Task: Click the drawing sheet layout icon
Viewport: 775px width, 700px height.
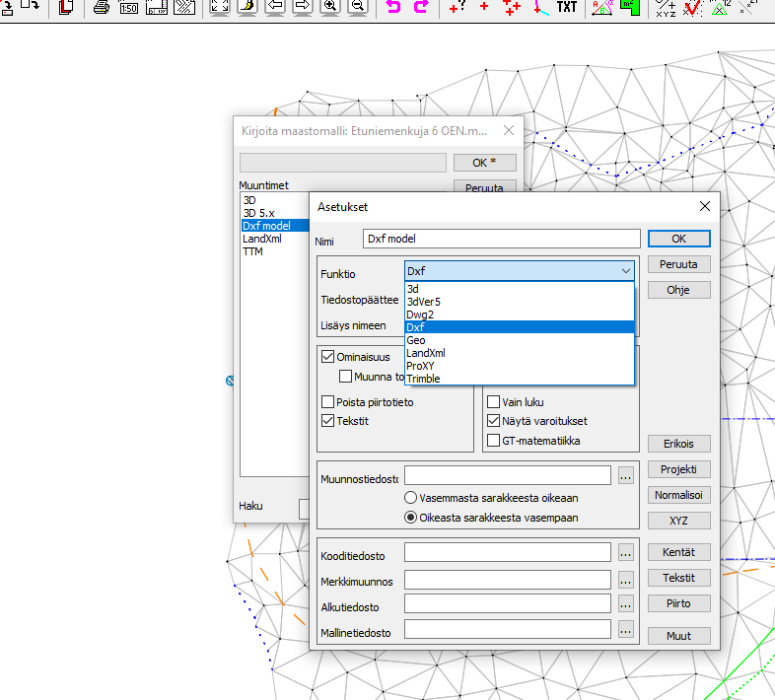Action: (x=156, y=7)
